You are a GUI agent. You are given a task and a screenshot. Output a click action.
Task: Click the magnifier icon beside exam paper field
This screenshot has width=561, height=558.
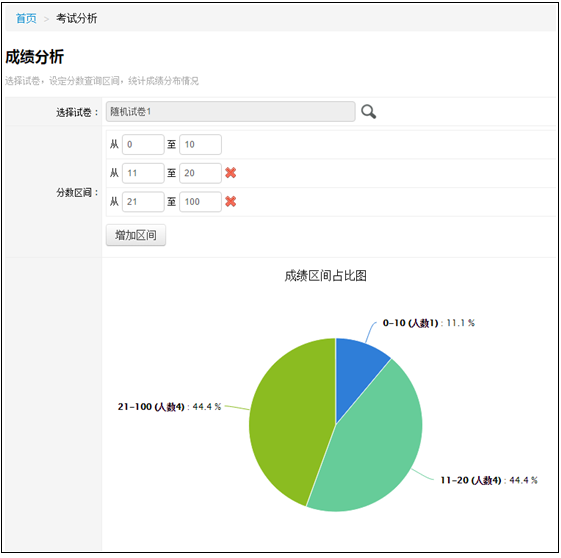point(368,112)
